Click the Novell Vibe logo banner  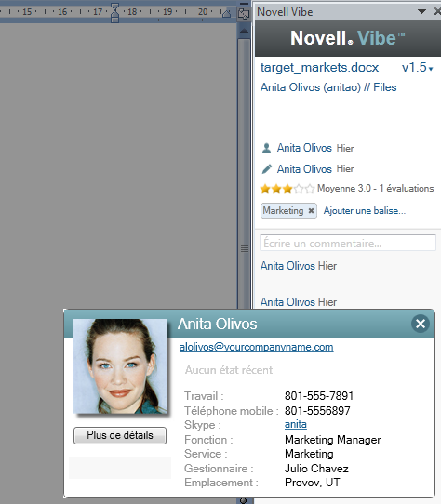[347, 38]
